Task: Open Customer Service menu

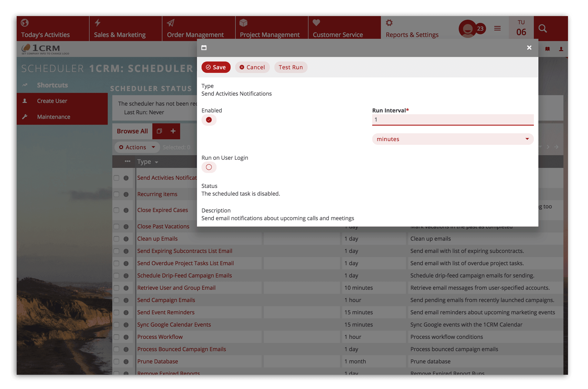Action: (x=344, y=28)
